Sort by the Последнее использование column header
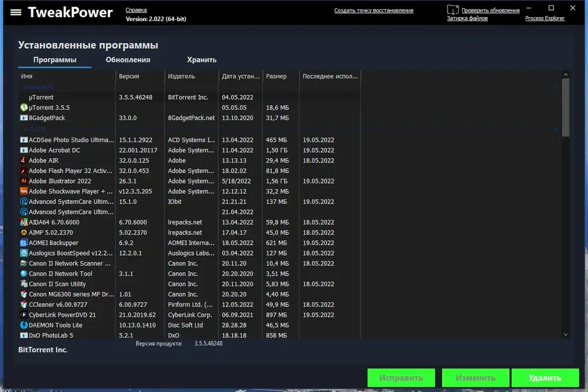This screenshot has height=392, width=588. [330, 76]
